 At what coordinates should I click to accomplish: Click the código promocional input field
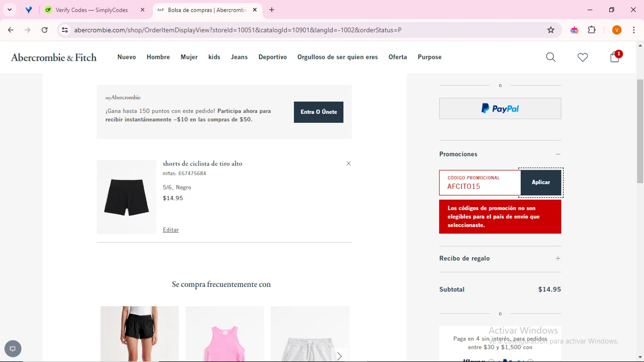(x=480, y=183)
